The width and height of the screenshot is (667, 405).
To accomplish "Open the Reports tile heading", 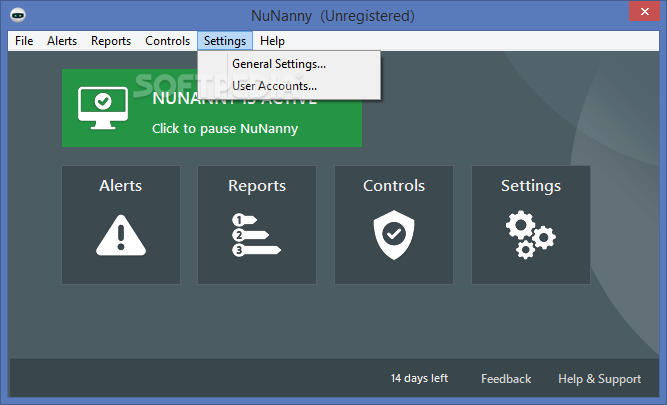I will point(257,185).
